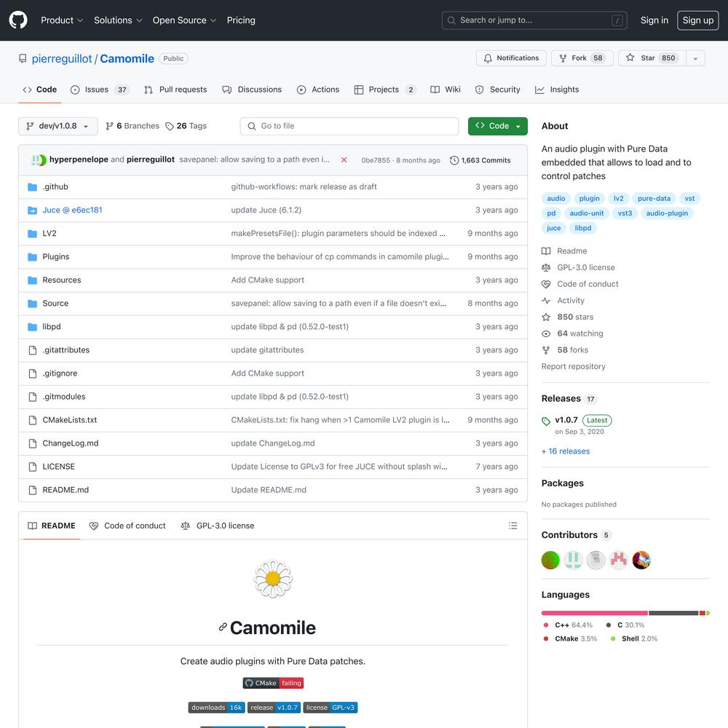728x728 pixels.
Task: Open the Notifications button
Action: coord(511,58)
